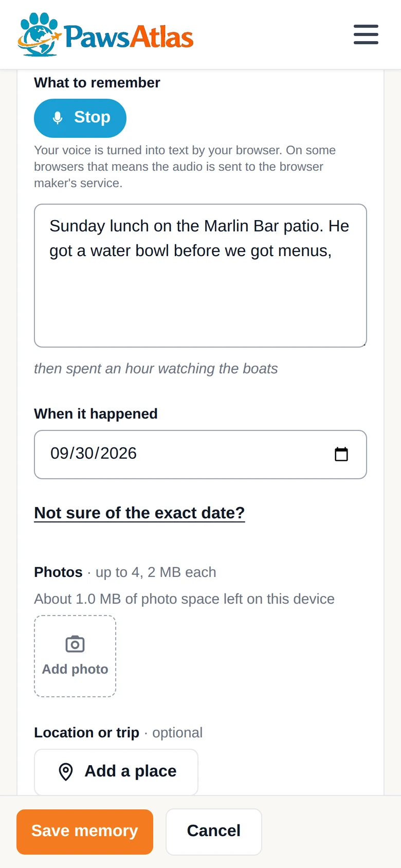Viewport: 401px width, 868px height.
Task: Click the microphone icon in dictation button
Action: (x=58, y=118)
